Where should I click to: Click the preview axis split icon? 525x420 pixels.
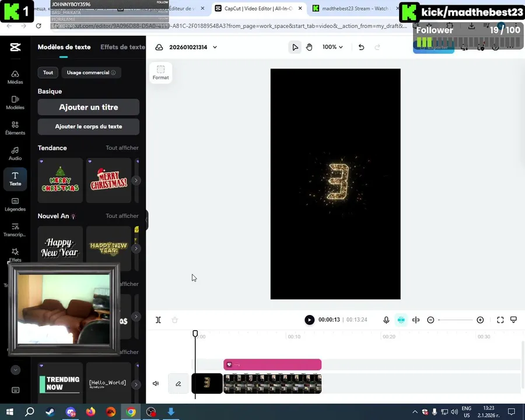416,320
